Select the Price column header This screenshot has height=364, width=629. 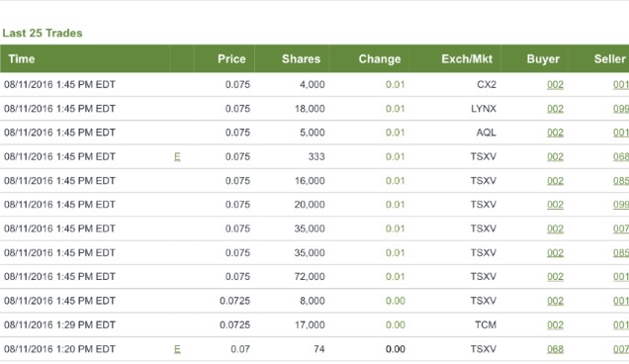click(231, 59)
